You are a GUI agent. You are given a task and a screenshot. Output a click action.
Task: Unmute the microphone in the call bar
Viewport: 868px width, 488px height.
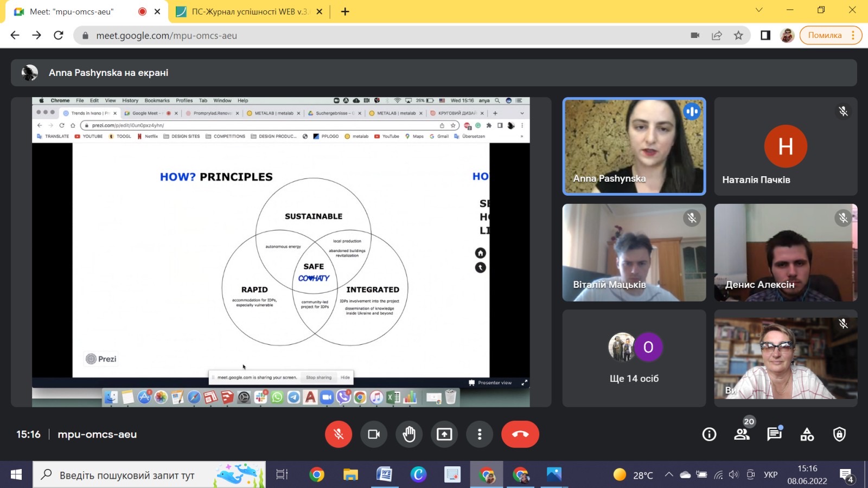(x=338, y=434)
